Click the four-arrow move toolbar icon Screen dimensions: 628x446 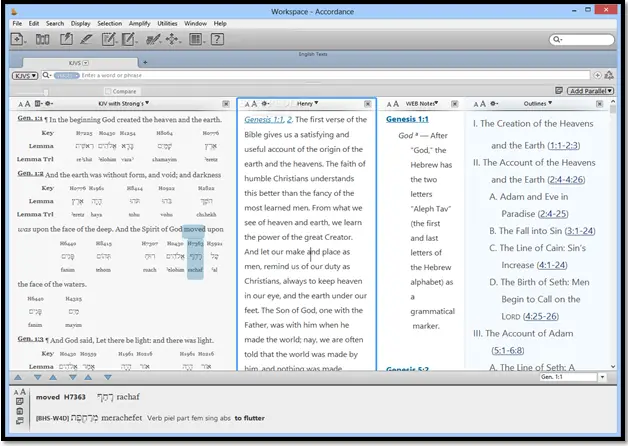(172, 39)
